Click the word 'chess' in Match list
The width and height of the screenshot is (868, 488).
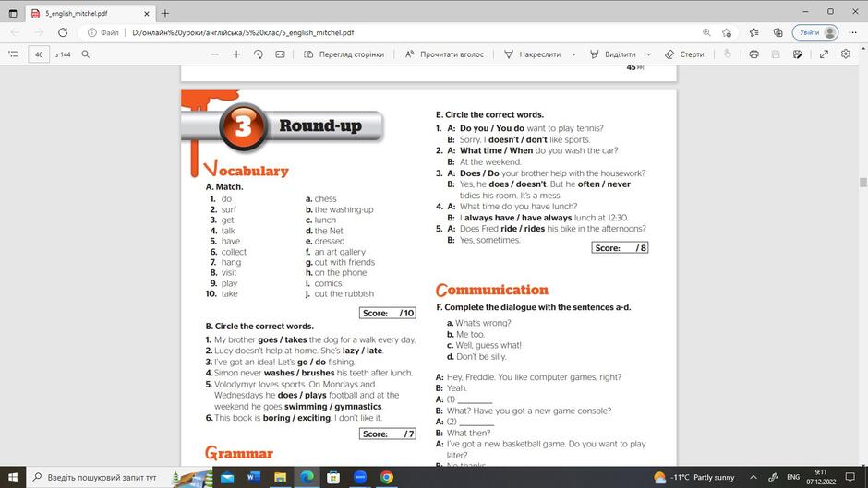point(325,198)
